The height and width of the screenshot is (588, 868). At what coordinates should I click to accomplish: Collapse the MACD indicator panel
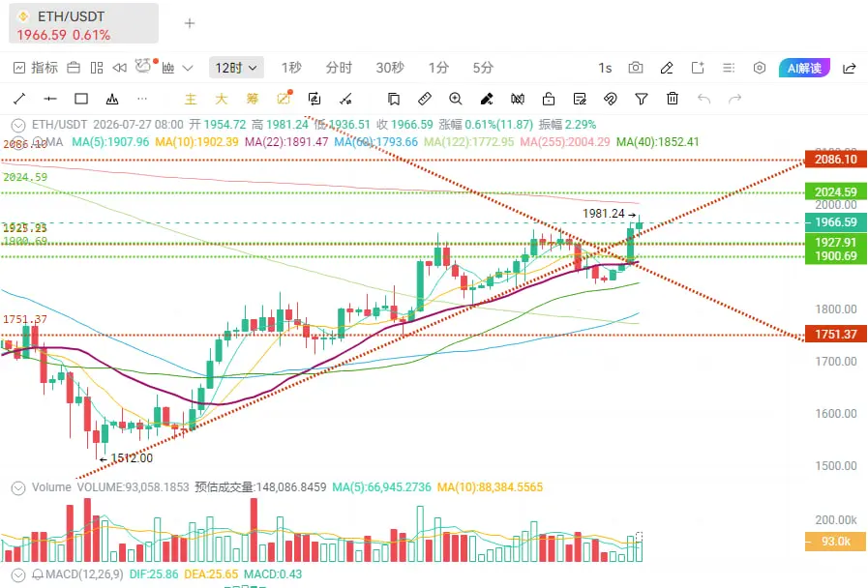(18, 575)
